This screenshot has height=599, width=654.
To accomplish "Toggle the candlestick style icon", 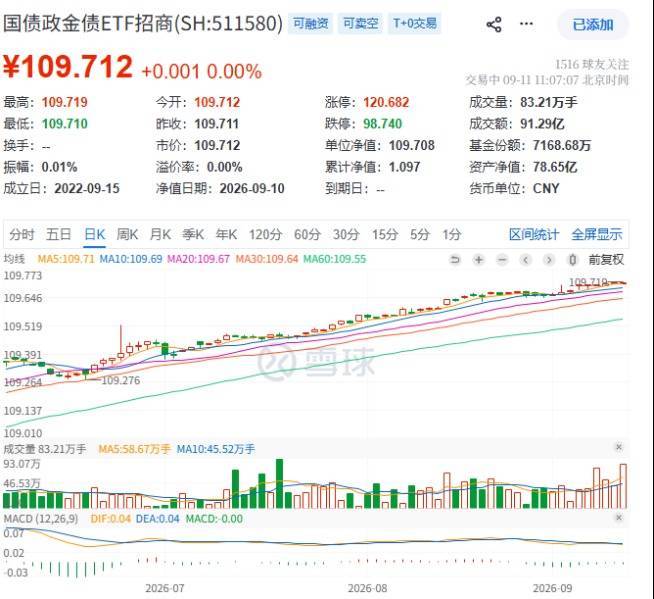I will point(573,260).
